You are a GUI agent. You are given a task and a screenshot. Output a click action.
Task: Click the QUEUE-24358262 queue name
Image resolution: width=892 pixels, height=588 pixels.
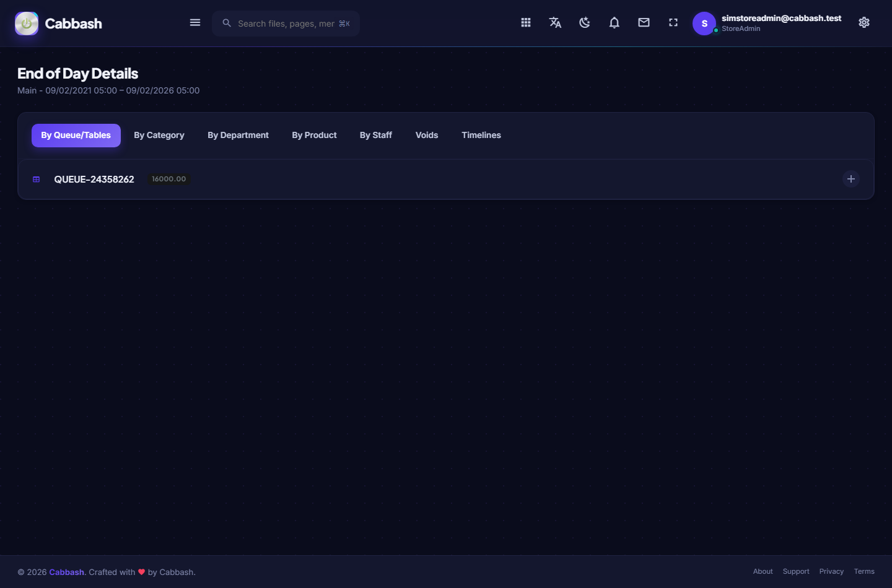pyautogui.click(x=94, y=179)
